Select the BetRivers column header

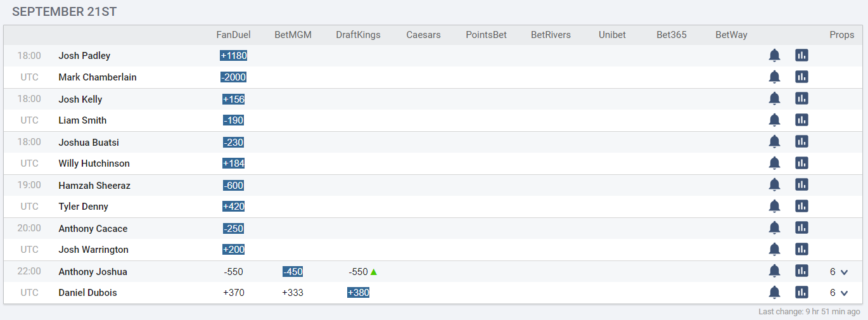point(551,35)
